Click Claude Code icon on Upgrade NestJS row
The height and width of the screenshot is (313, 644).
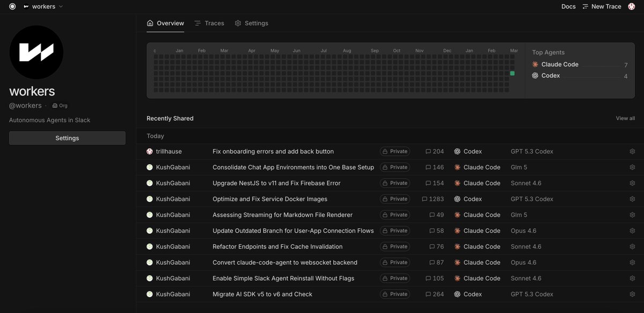(457, 183)
